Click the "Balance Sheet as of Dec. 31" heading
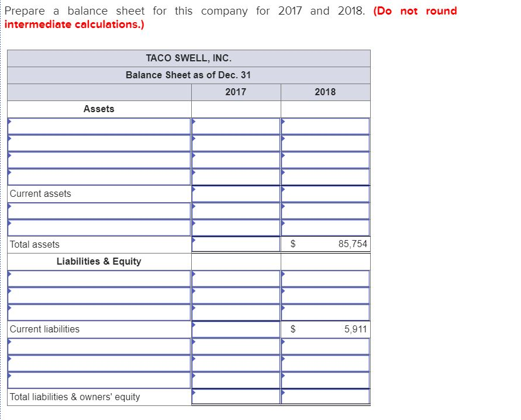This screenshot has width=521, height=420. point(188,75)
